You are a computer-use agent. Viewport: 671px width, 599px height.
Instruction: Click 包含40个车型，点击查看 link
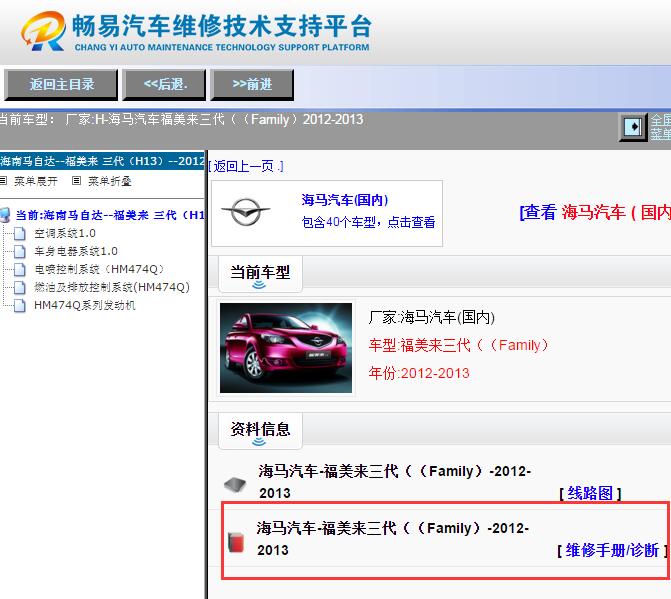click(x=368, y=222)
